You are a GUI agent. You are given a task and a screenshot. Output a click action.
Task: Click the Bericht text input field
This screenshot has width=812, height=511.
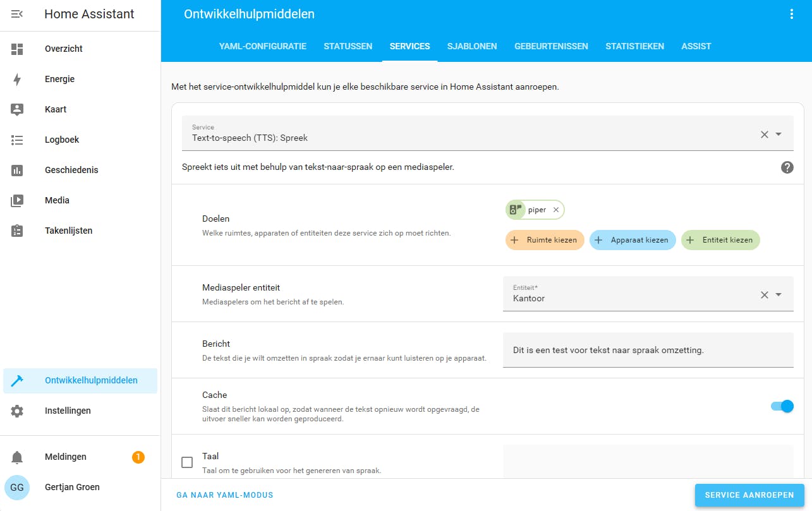[x=648, y=350]
